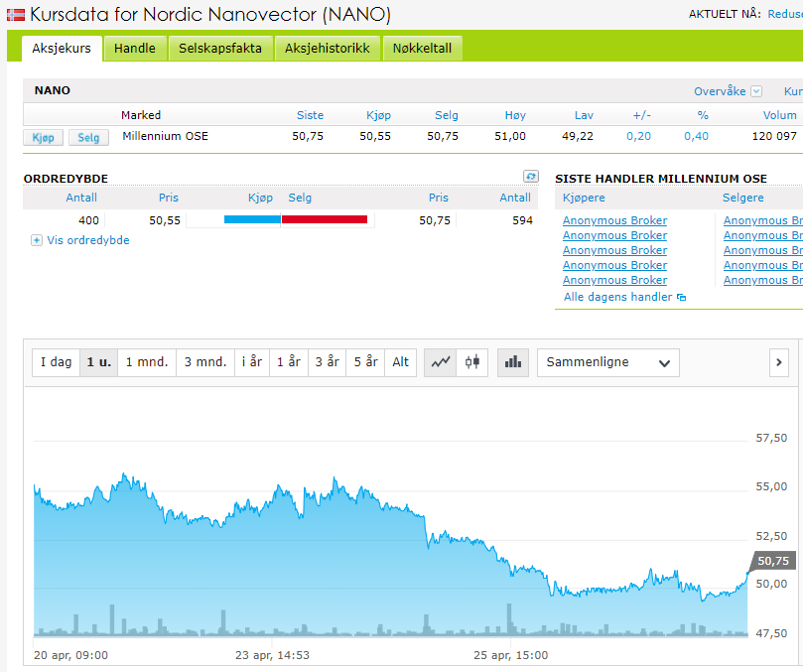Click the 594 ask quantity in order depth
The width and height of the screenshot is (803, 672).
point(522,220)
